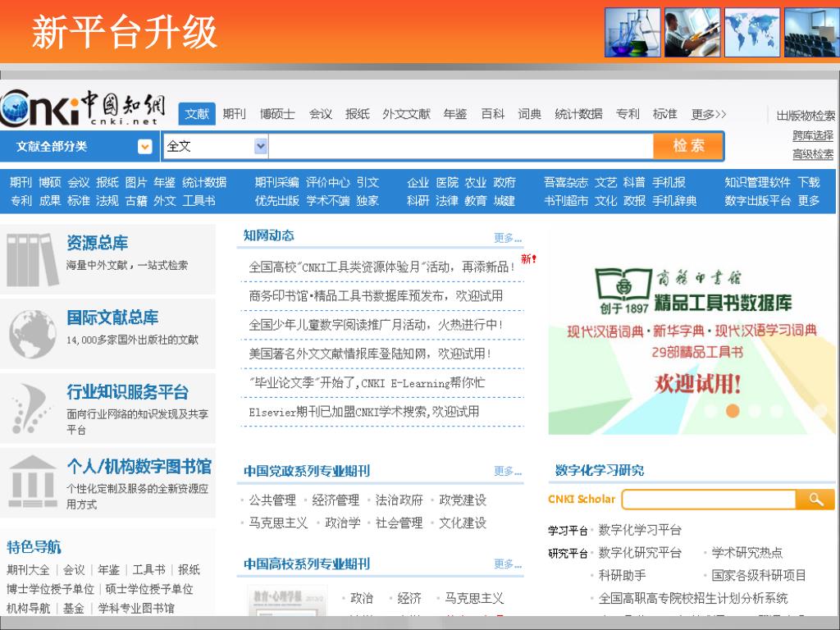Open the 全文 search field dropdown
The width and height of the screenshot is (840, 630).
click(260, 146)
